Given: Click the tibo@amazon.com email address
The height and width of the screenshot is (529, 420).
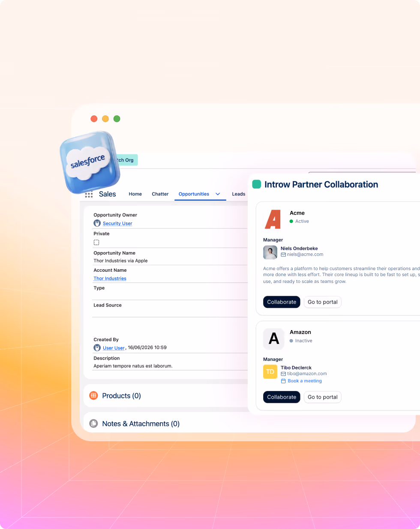Looking at the screenshot, I should tap(307, 374).
